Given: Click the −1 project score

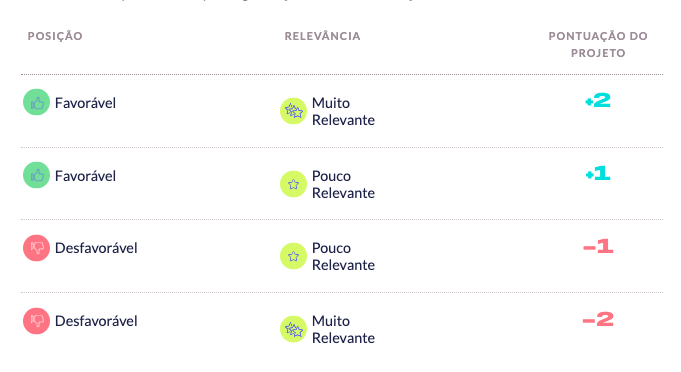Looking at the screenshot, I should (x=598, y=247).
